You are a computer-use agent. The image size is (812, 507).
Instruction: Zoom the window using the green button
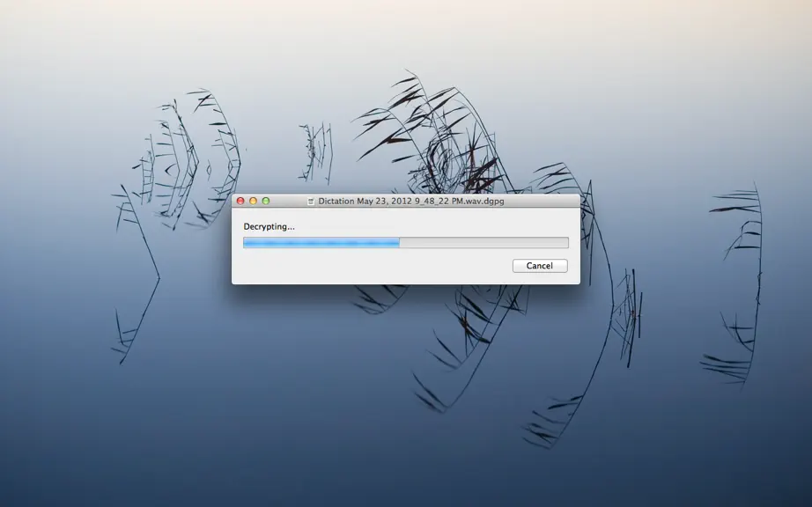[266, 201]
